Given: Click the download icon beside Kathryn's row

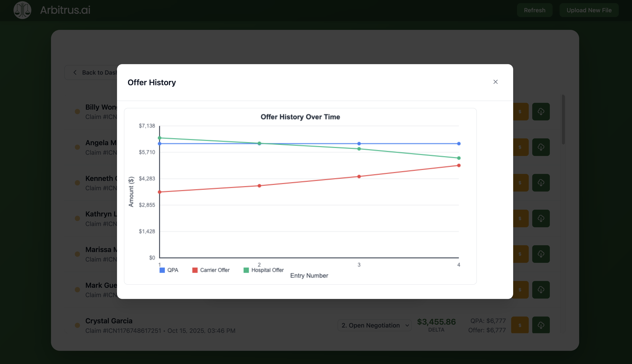Looking at the screenshot, I should tap(541, 218).
